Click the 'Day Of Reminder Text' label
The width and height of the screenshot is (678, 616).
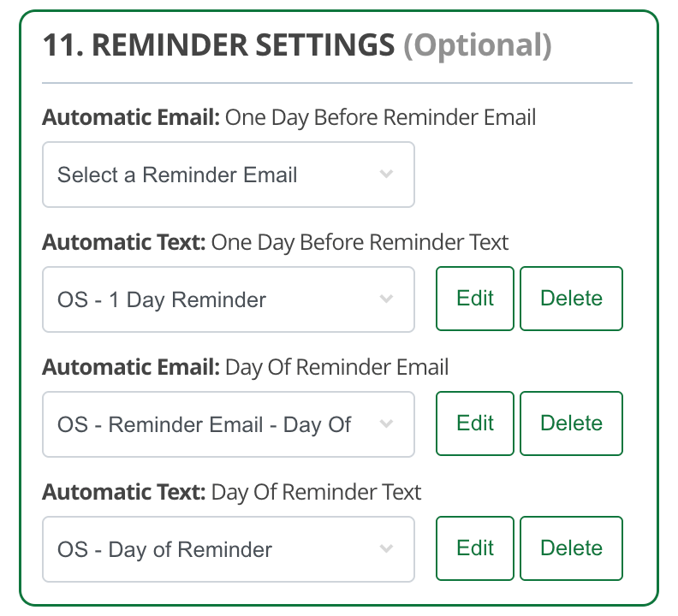click(316, 492)
